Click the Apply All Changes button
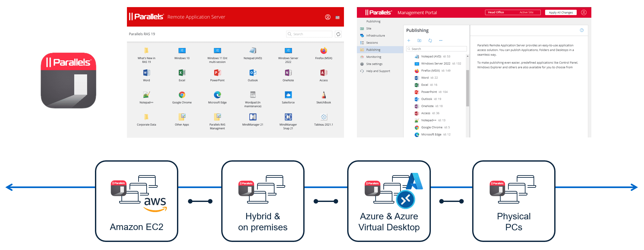Image resolution: width=644 pixels, height=250 pixels. pos(561,13)
